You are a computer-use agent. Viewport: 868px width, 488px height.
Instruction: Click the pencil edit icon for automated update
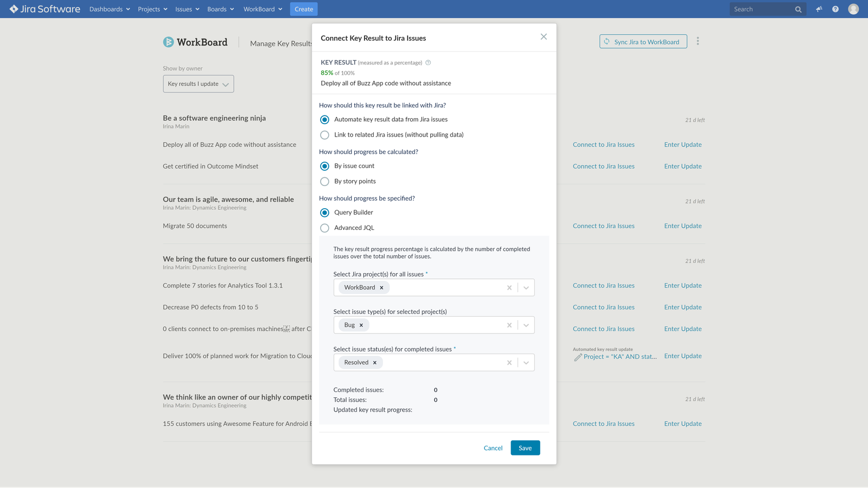(578, 357)
